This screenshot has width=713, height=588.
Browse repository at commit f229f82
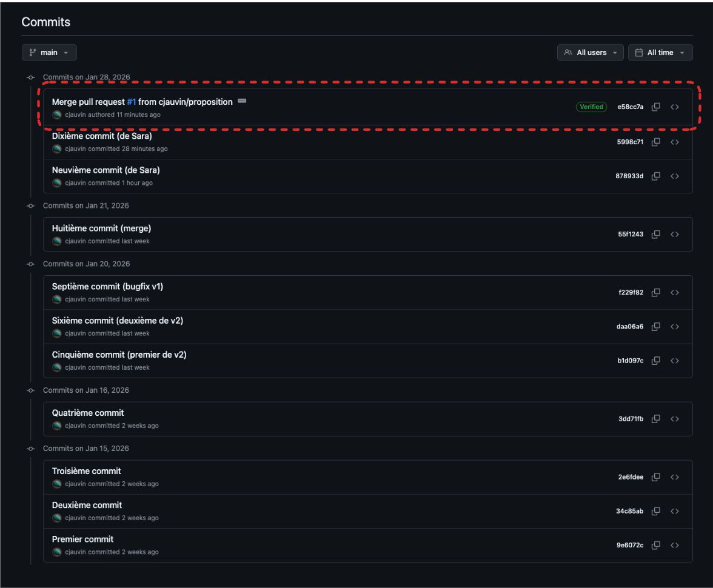pos(674,293)
